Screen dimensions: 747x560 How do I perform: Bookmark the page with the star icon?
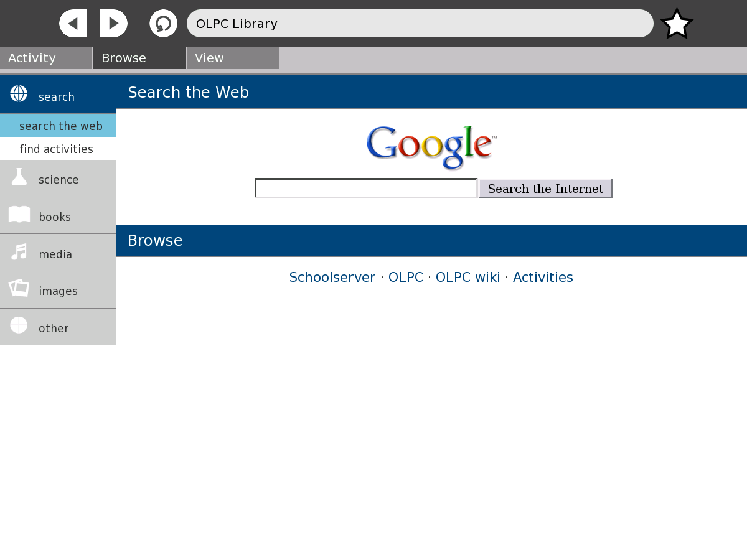tap(677, 24)
